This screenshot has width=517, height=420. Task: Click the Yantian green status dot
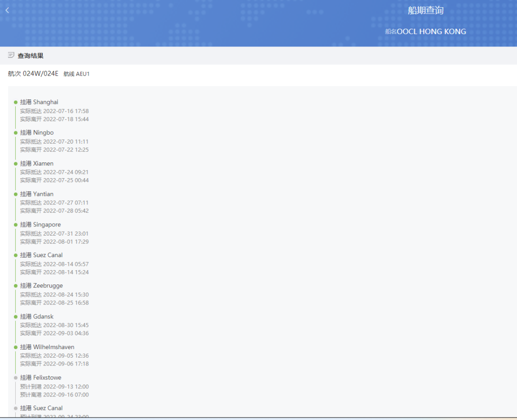coord(15,194)
